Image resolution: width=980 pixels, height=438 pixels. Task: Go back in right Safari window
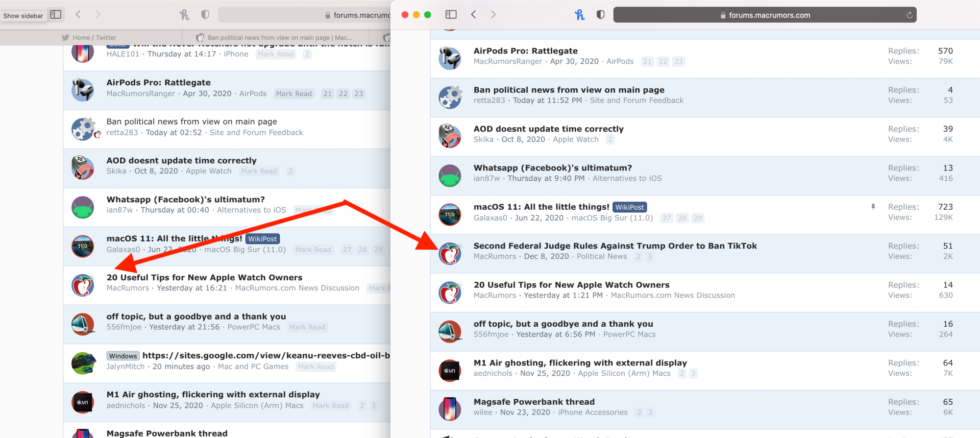click(x=473, y=15)
